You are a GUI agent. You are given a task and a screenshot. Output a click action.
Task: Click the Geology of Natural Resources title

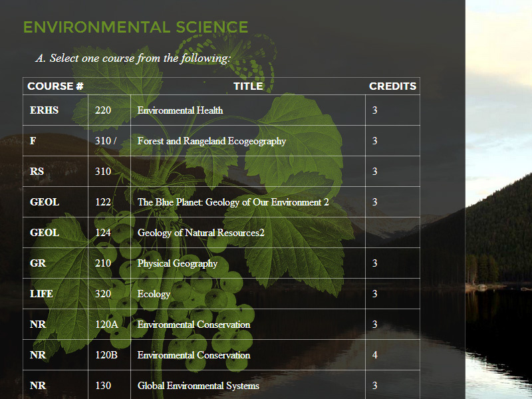tap(201, 233)
